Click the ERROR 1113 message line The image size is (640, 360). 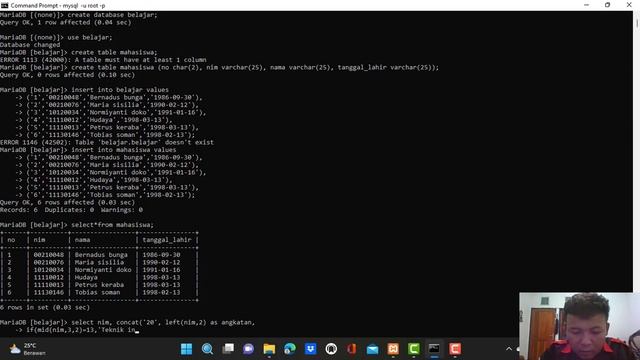click(103, 60)
